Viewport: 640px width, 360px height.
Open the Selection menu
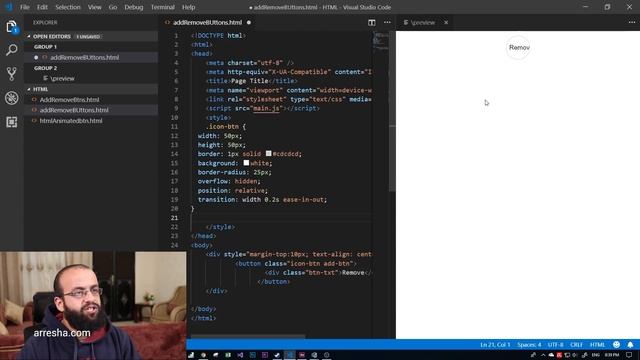click(68, 7)
